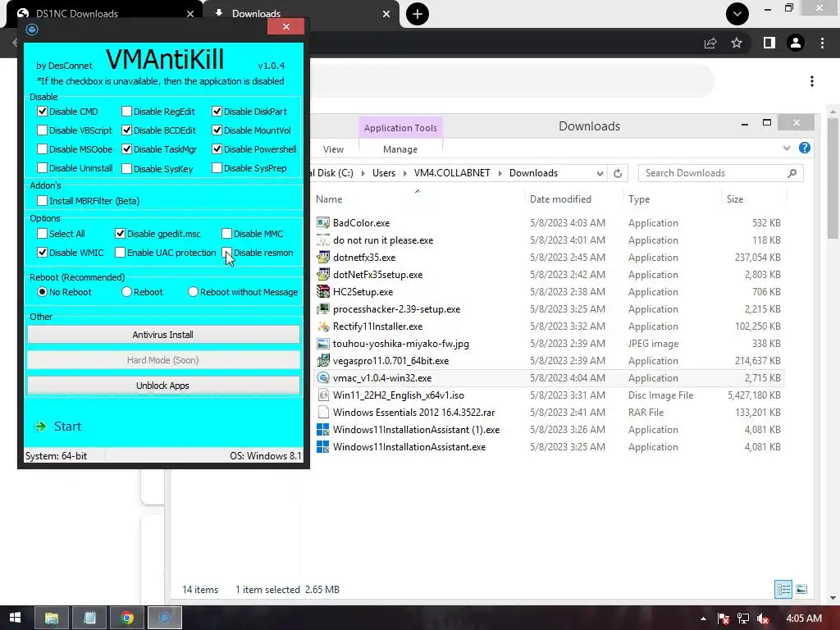Check Disable RegEdit checkbox
The height and width of the screenshot is (630, 840).
(x=126, y=112)
